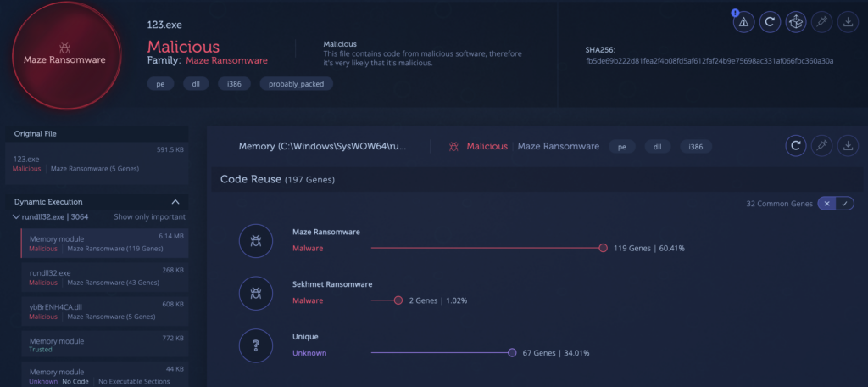Screen dimensions: 868x387
Task: Download the sample via top header download icon
Action: [848, 22]
